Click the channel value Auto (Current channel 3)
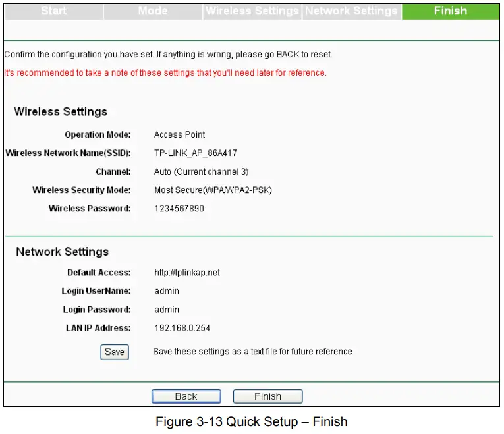 [201, 171]
